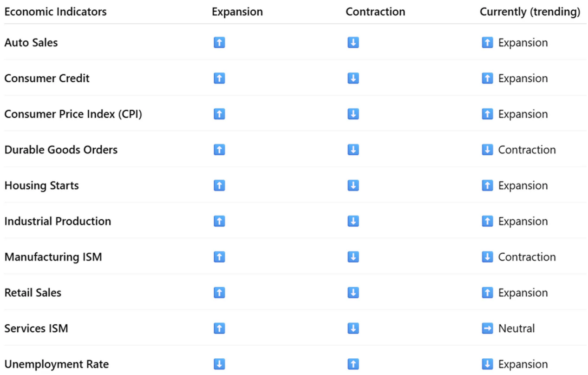Click the Industrial Production trending up-arrow icon

487,221
